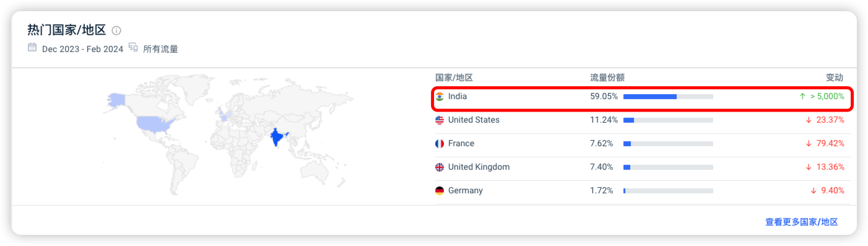Viewport: 868px width, 246px height.
Task: Click the United States flag icon
Action: (440, 120)
